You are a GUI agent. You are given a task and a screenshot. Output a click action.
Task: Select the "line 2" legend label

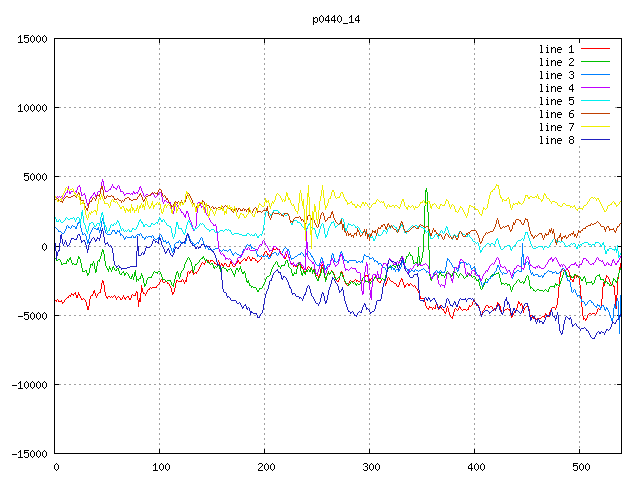(556, 62)
